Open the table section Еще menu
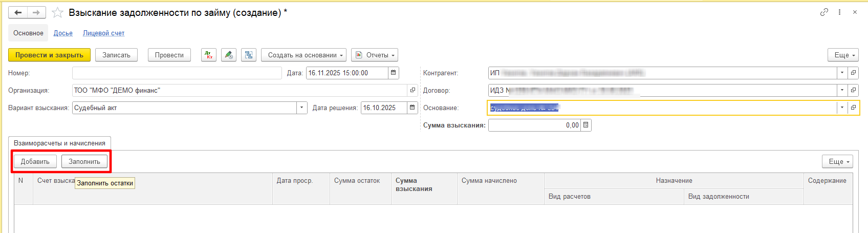 coord(838,161)
